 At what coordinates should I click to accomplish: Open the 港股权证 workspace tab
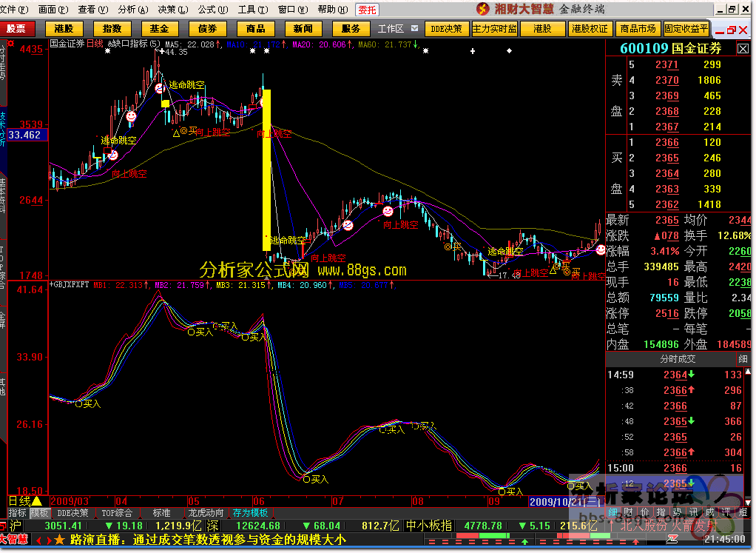[x=590, y=29]
